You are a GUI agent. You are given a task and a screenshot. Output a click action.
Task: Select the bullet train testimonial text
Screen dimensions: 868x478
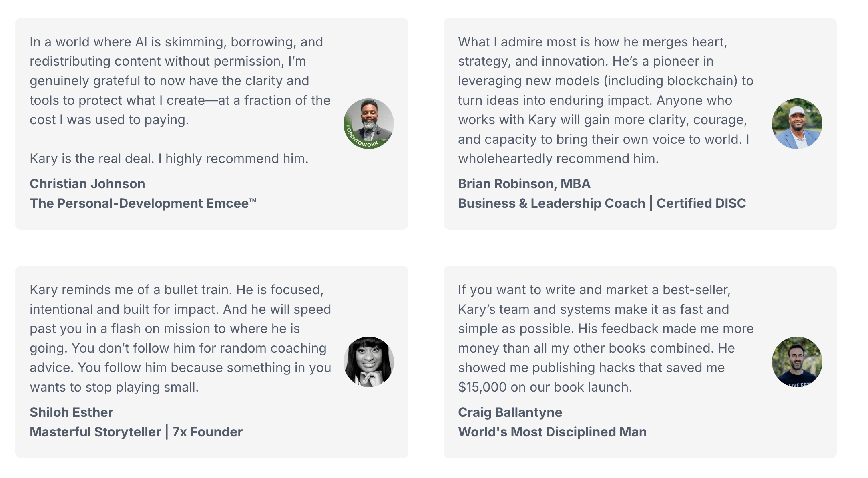[x=180, y=338]
